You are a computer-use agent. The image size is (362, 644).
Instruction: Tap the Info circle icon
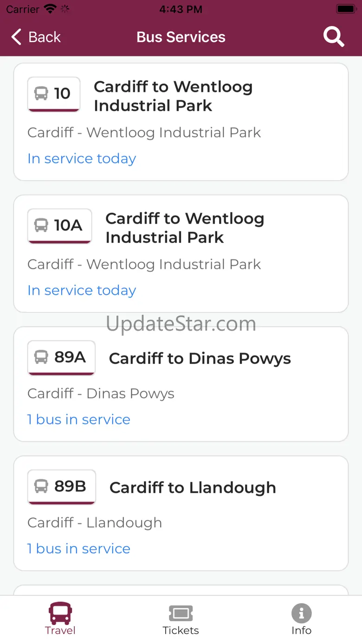pyautogui.click(x=301, y=613)
